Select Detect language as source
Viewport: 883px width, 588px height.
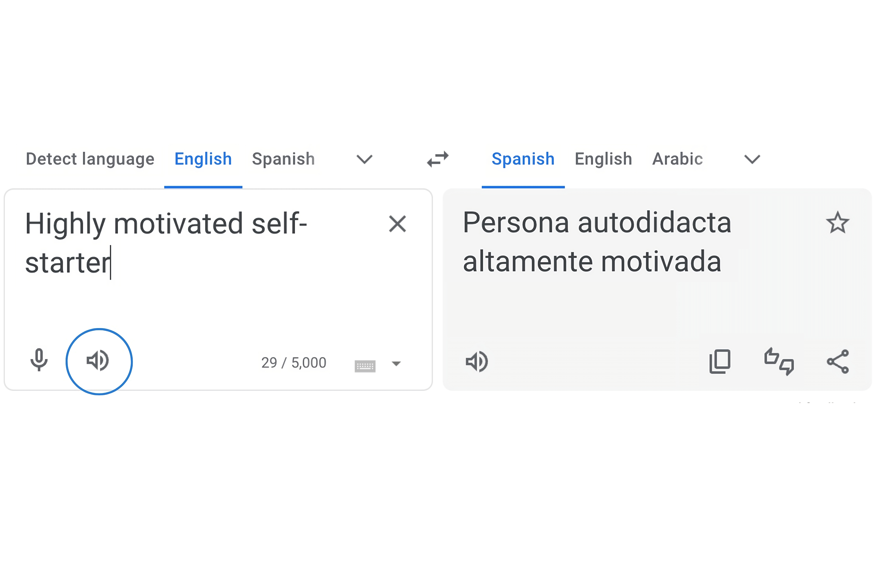[x=90, y=159]
